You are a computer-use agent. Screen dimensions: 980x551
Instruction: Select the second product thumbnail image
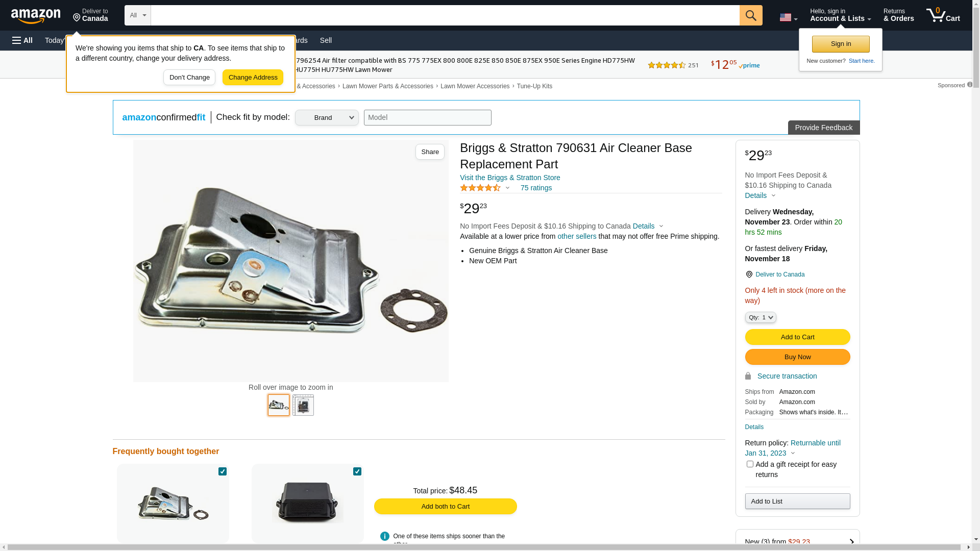(303, 405)
